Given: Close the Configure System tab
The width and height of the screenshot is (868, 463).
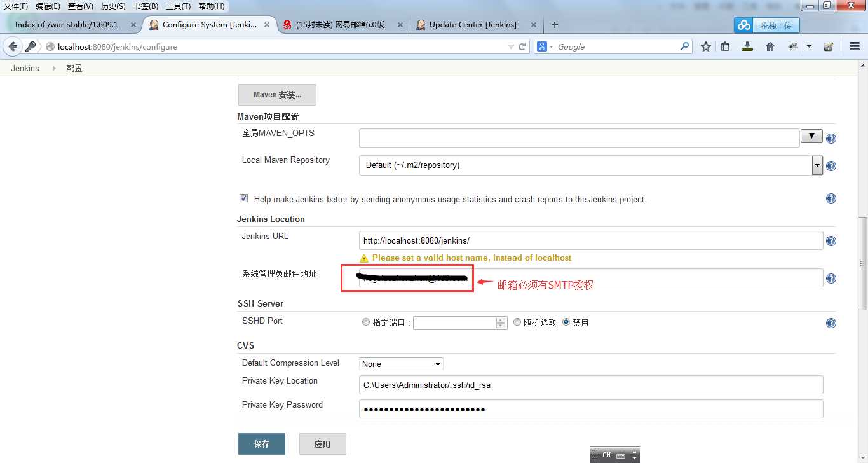Looking at the screenshot, I should tap(268, 25).
